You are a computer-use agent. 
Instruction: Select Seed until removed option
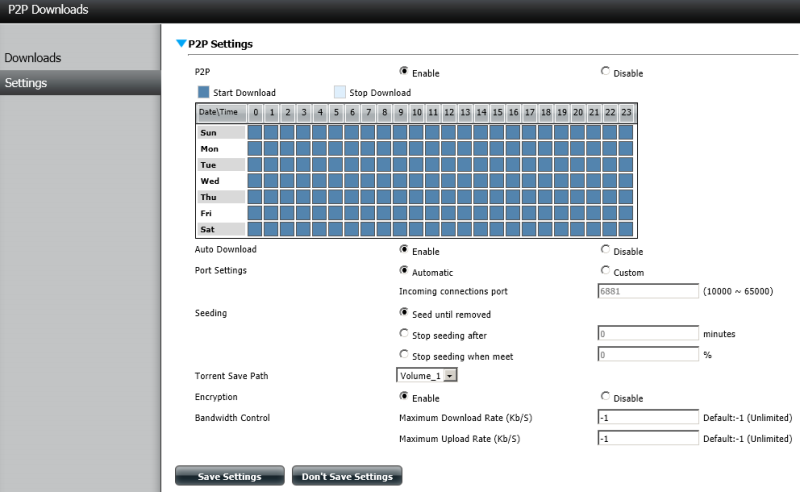tap(404, 312)
